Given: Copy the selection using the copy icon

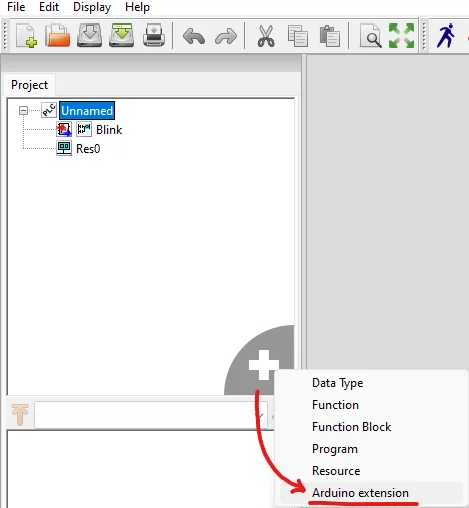Looking at the screenshot, I should coord(298,36).
